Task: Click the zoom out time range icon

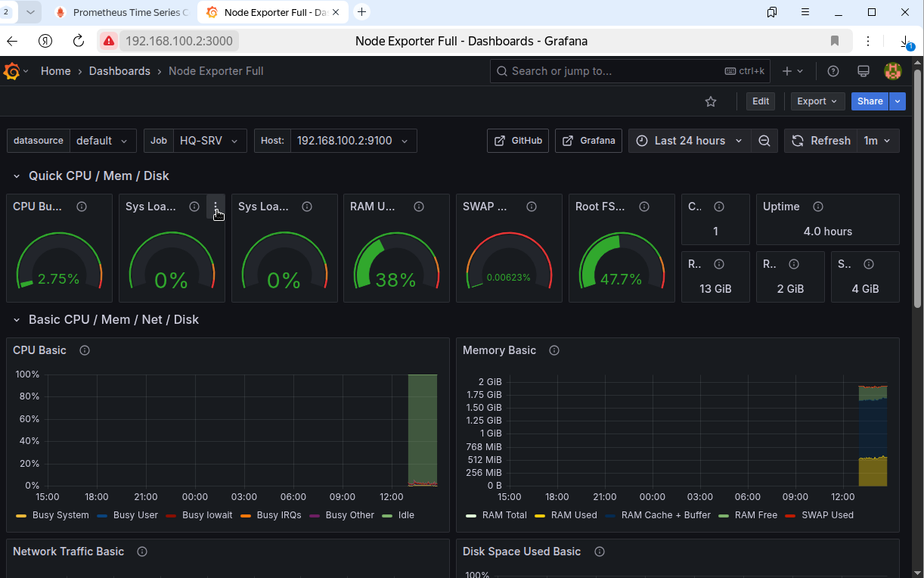Action: point(764,141)
